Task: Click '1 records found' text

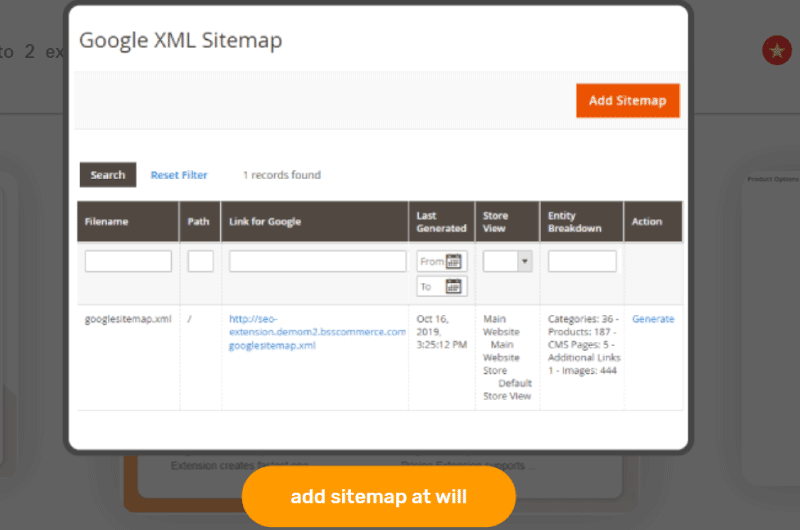Action: point(282,175)
